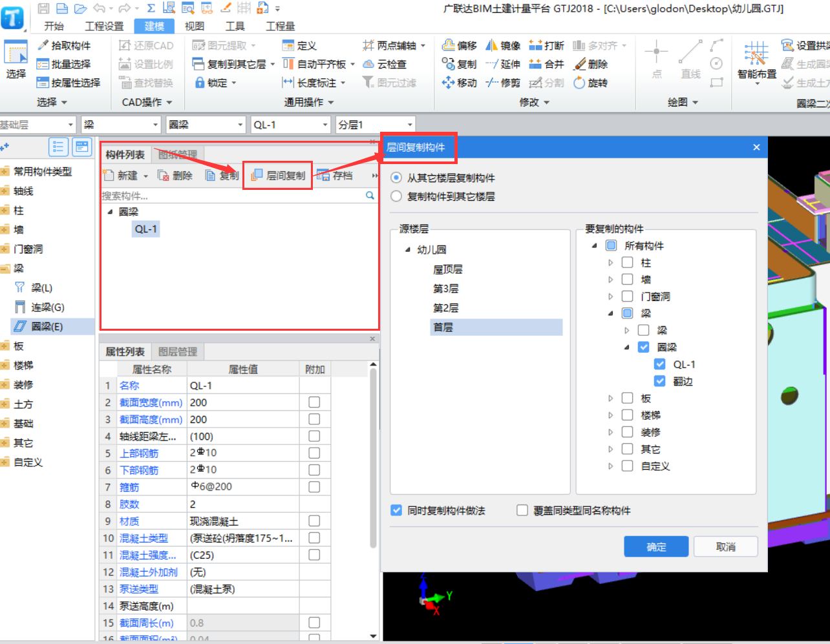Check the 柱 column checkbox

pos(627,262)
